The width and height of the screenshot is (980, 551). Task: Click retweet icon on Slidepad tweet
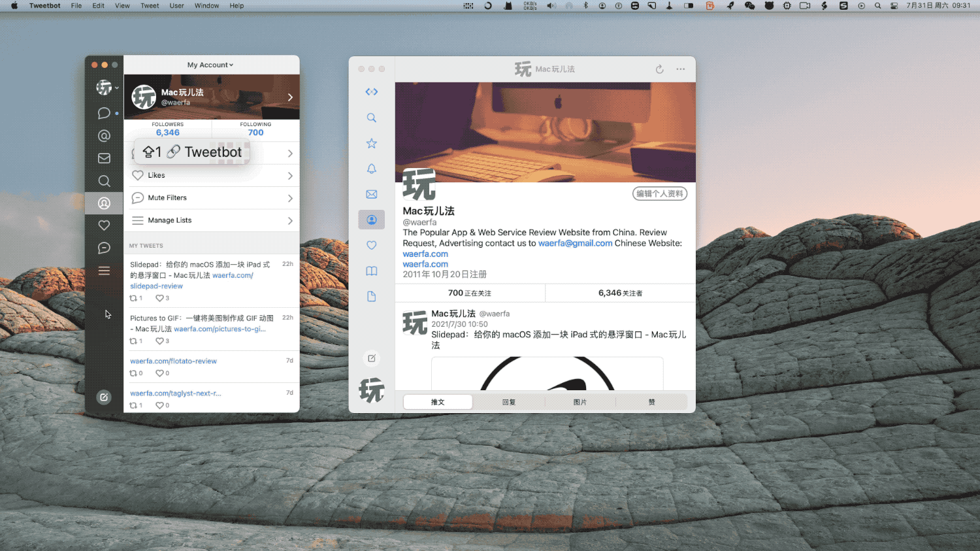(133, 298)
